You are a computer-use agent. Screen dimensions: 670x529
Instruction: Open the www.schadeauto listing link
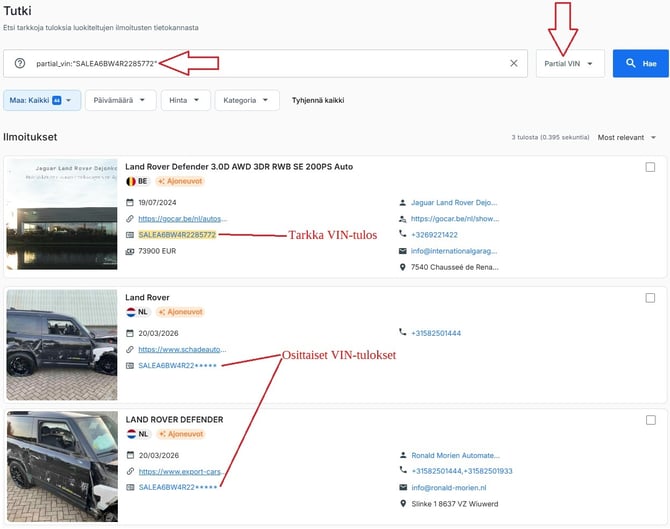pyautogui.click(x=182, y=350)
